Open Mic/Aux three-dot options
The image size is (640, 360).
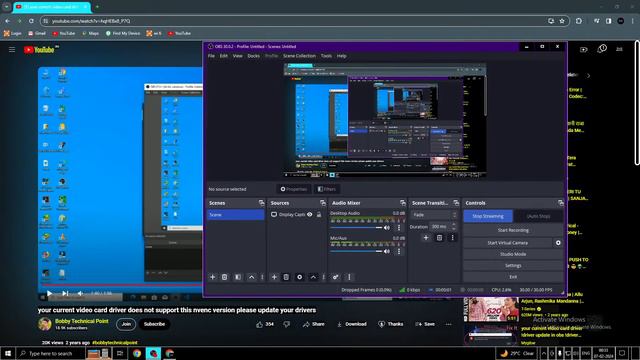(x=399, y=251)
